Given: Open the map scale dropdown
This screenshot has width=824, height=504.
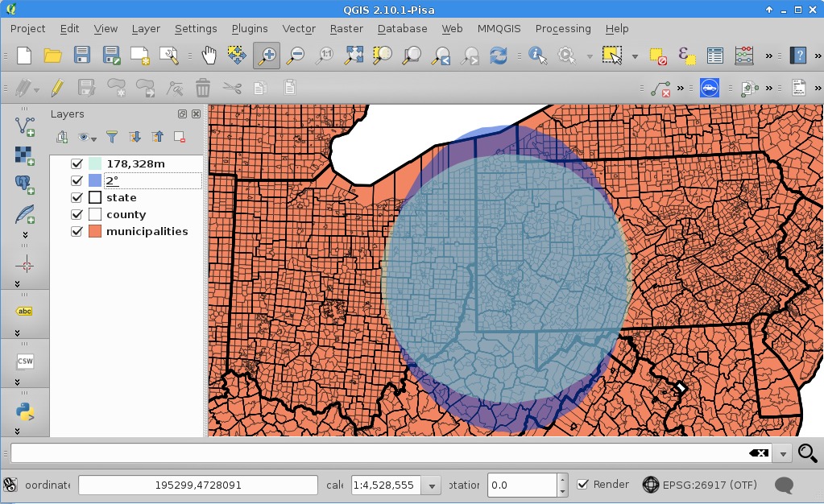Looking at the screenshot, I should point(433,485).
